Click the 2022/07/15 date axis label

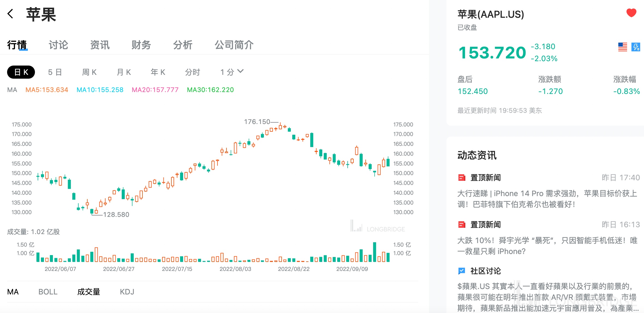click(177, 269)
